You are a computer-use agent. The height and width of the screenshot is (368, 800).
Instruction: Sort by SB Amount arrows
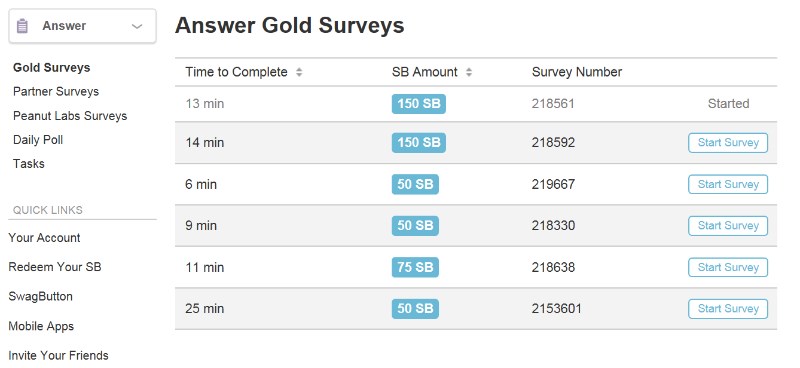click(x=469, y=72)
